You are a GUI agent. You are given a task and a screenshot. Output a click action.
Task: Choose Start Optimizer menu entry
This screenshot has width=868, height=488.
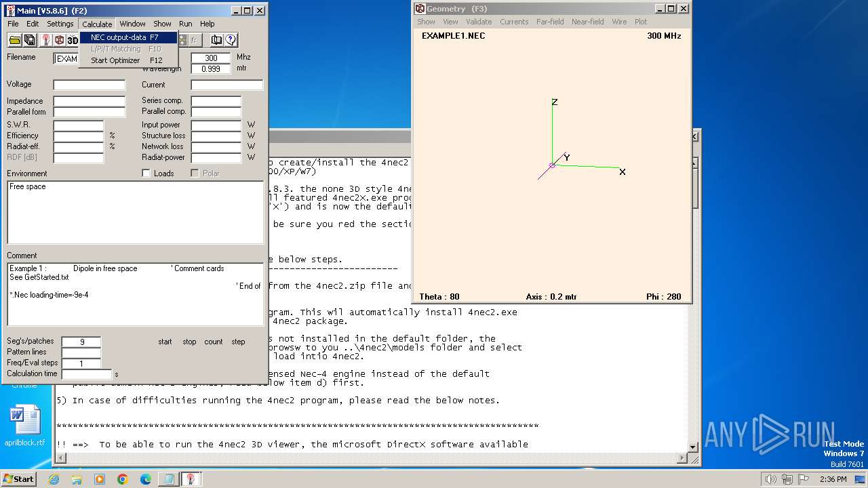[x=128, y=60]
